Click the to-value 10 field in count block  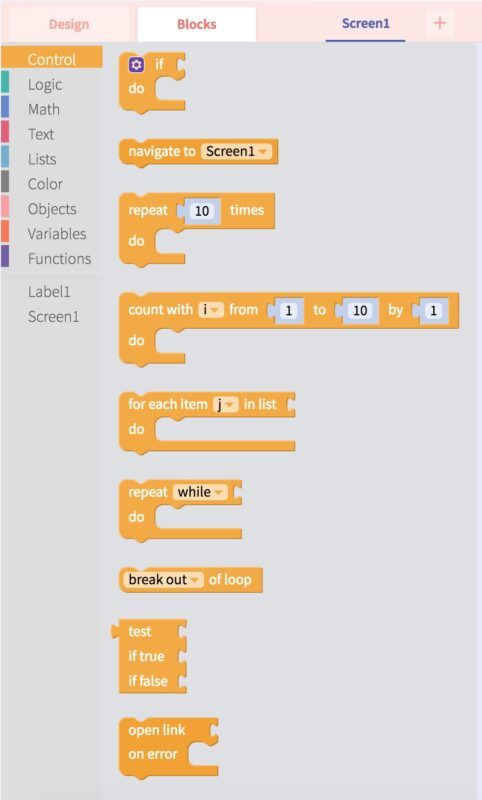pyautogui.click(x=360, y=310)
